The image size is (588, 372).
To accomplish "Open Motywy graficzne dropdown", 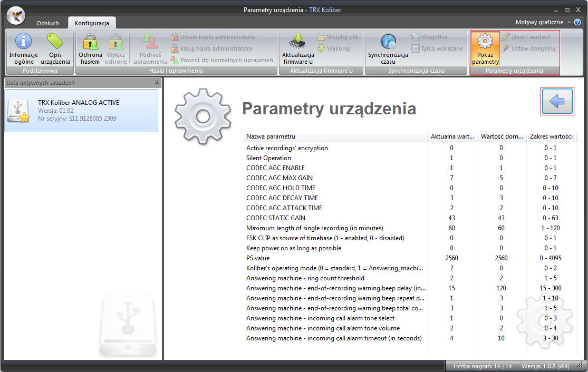I will pos(543,22).
